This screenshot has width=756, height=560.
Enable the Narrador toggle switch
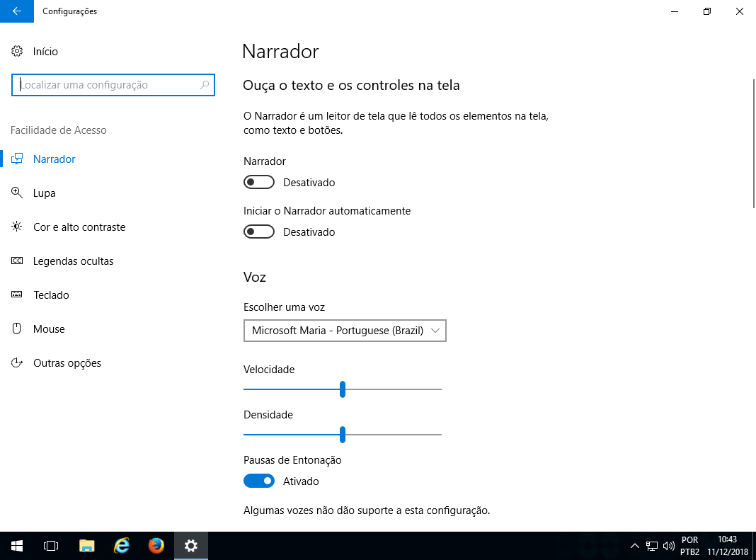pyautogui.click(x=258, y=183)
